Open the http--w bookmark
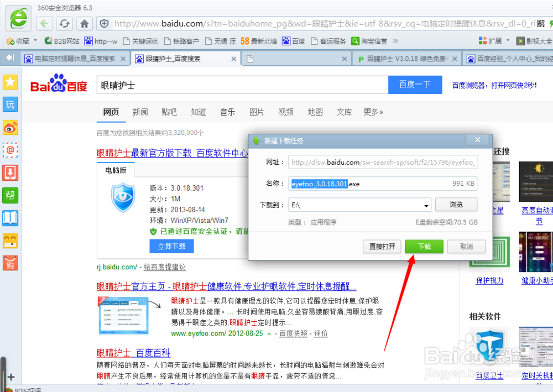 coord(101,41)
